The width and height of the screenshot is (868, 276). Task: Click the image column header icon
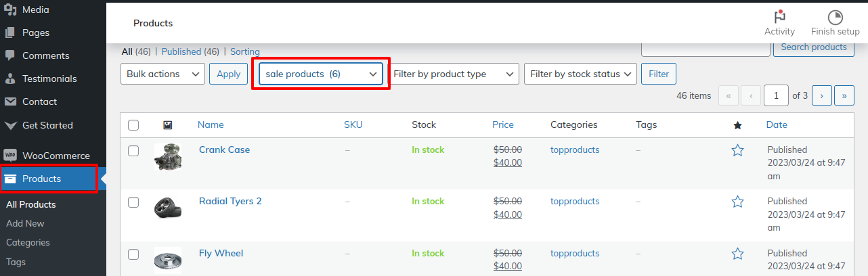pyautogui.click(x=168, y=125)
